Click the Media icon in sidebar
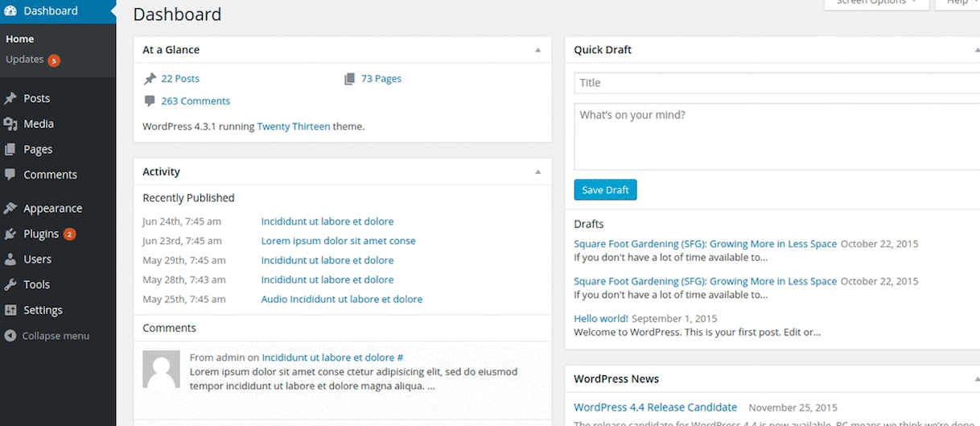Viewport: 980px width, 426px height. point(10,124)
